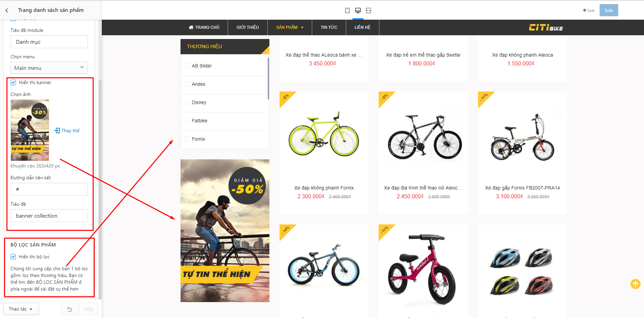Open Xe đạp không phanh Fornix product link

(x=324, y=188)
